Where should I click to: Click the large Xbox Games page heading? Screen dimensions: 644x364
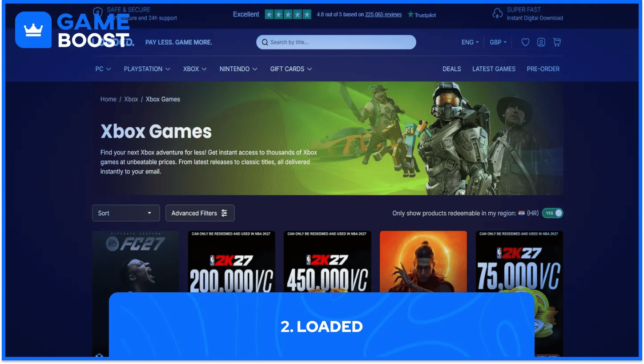pos(156,131)
